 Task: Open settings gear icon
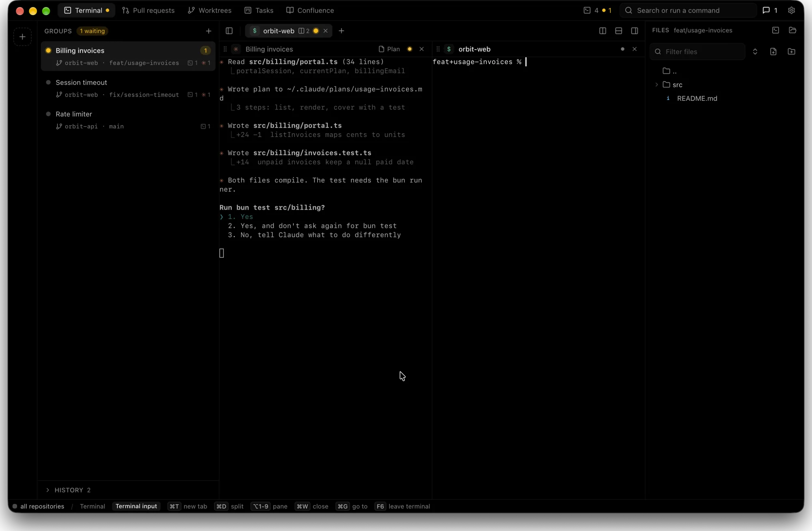tap(791, 11)
